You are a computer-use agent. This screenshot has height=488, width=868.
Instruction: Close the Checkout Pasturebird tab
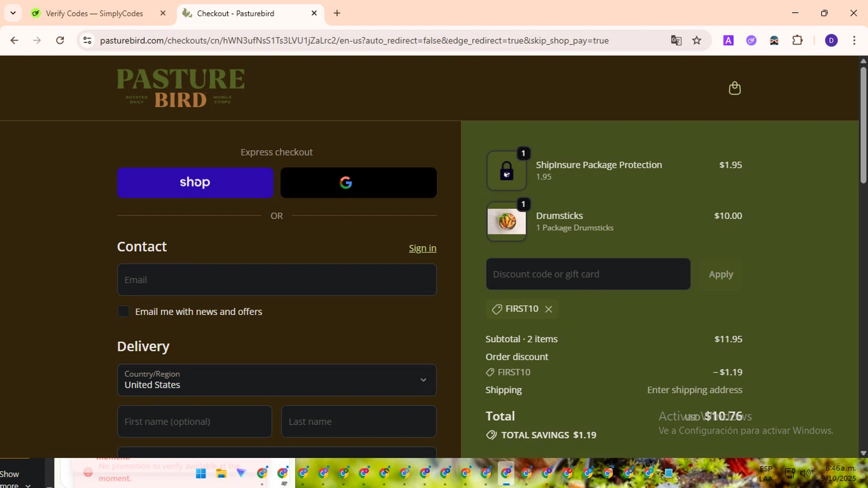tap(314, 13)
